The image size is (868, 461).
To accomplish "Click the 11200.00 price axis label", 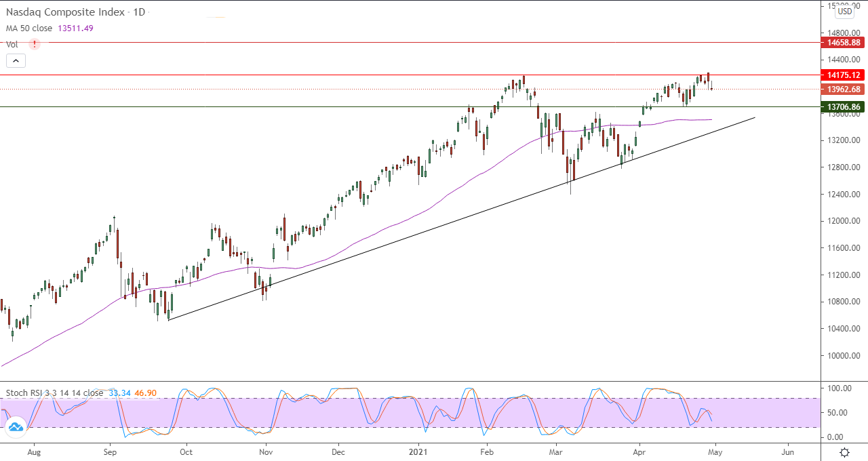I will (x=844, y=275).
